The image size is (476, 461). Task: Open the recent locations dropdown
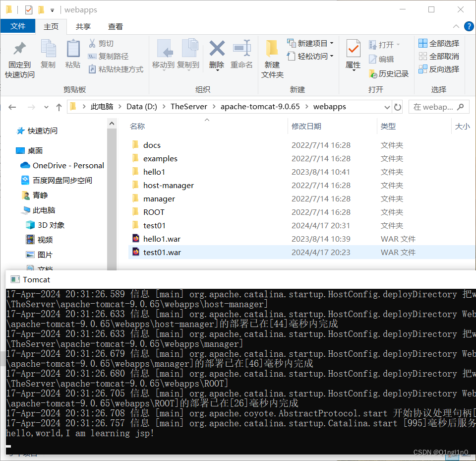click(x=46, y=107)
